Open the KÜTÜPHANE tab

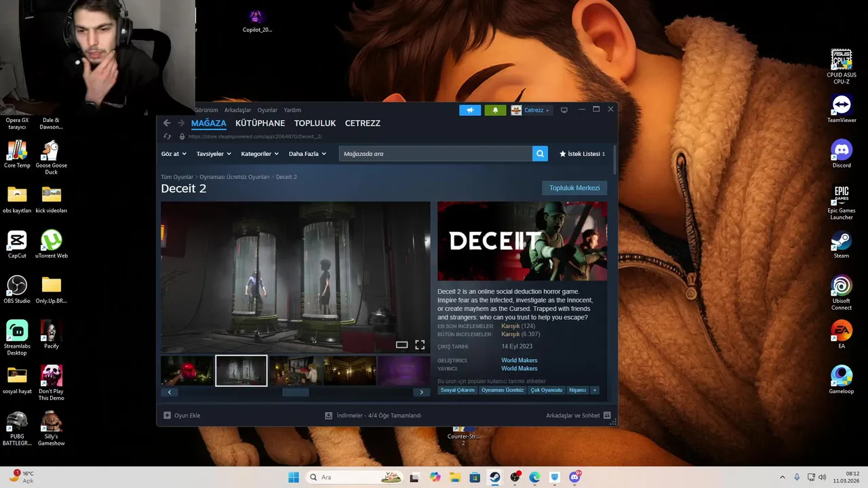[x=260, y=123]
